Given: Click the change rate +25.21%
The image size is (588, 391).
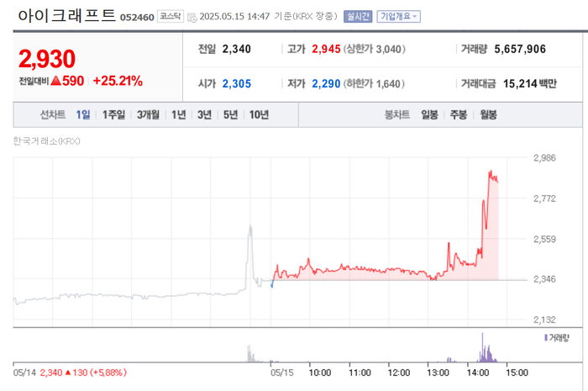Looking at the screenshot, I should click(x=118, y=81).
